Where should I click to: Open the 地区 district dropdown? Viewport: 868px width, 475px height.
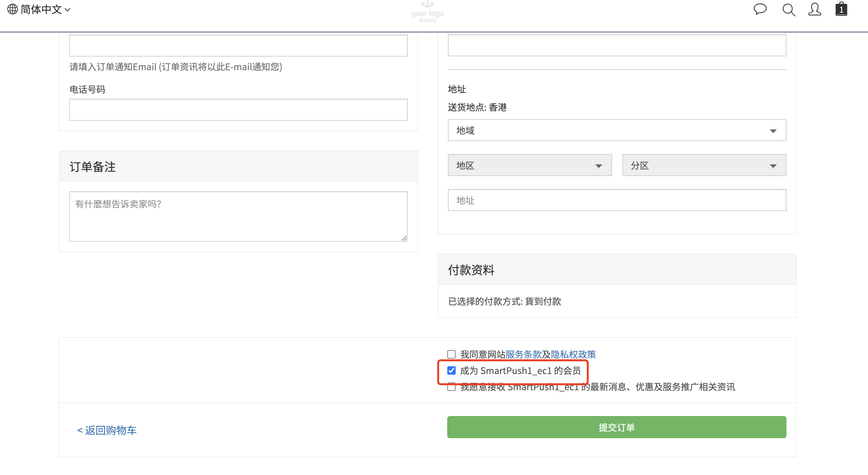point(529,165)
